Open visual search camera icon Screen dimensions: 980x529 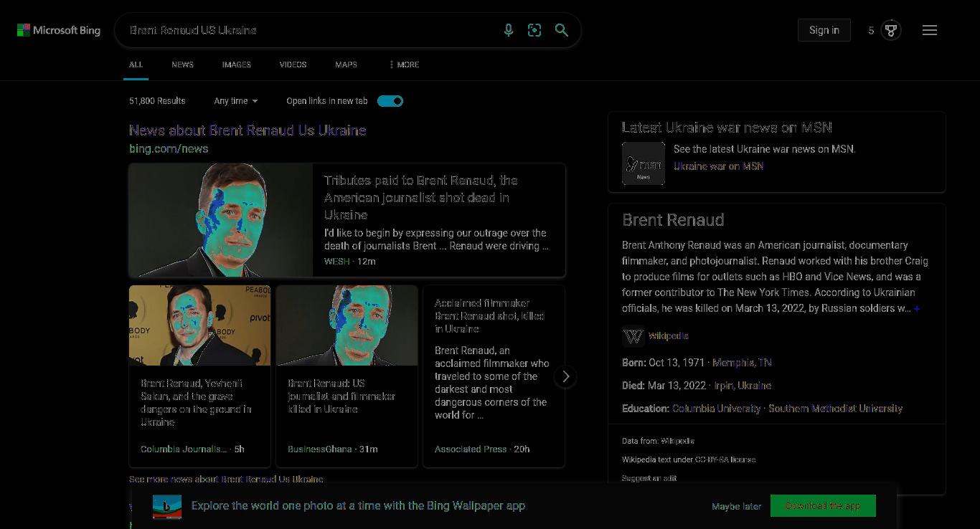pos(534,30)
